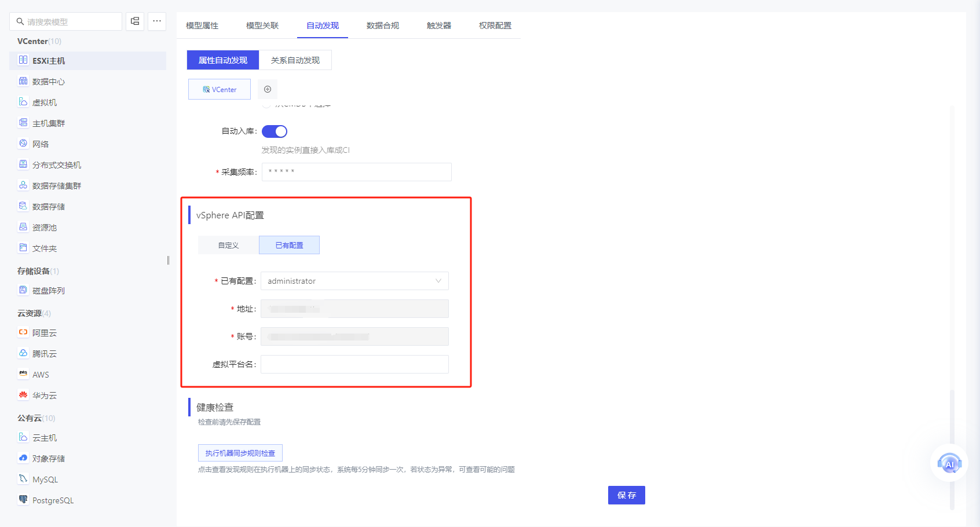
Task: Click the ESXi主机 icon in sidebar
Action: pos(23,60)
